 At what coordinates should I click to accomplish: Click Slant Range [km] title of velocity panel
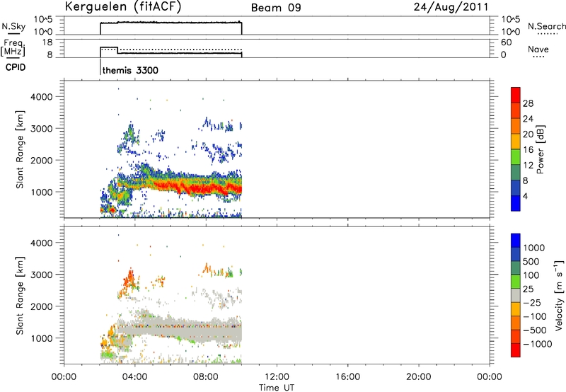pos(20,296)
